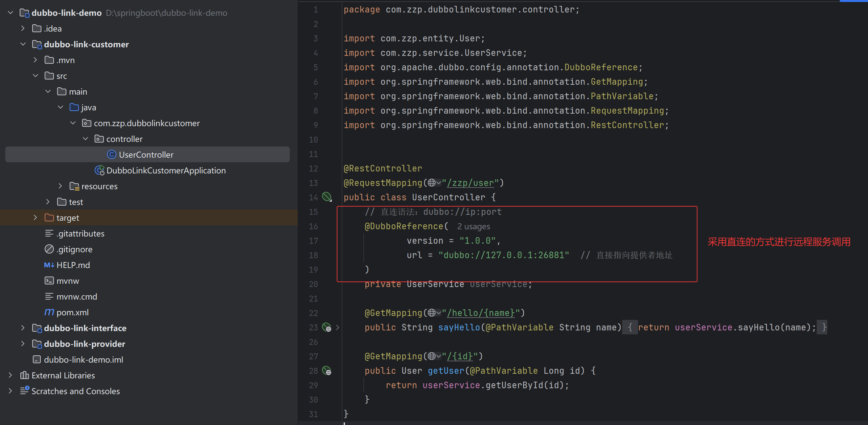Screen dimensions: 868x425
Task: Open the HELP.md markdown file
Action: (73, 265)
